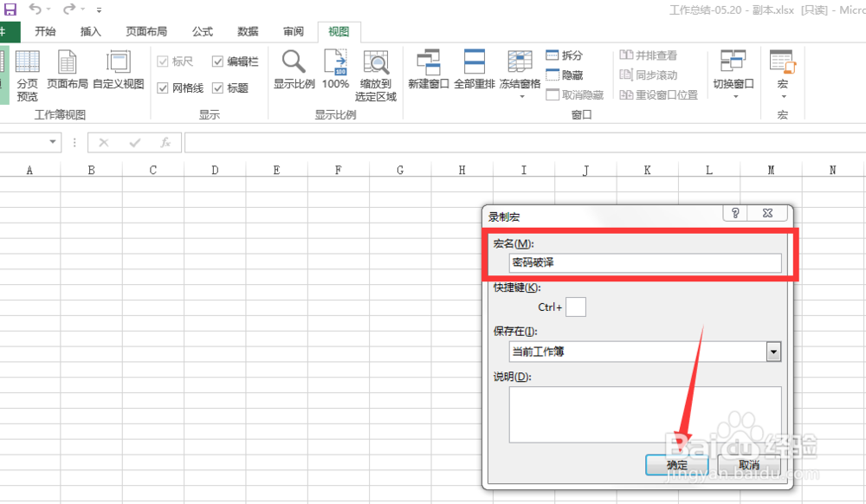Click the 取消 button in 录制宏 dialog

coord(749,465)
